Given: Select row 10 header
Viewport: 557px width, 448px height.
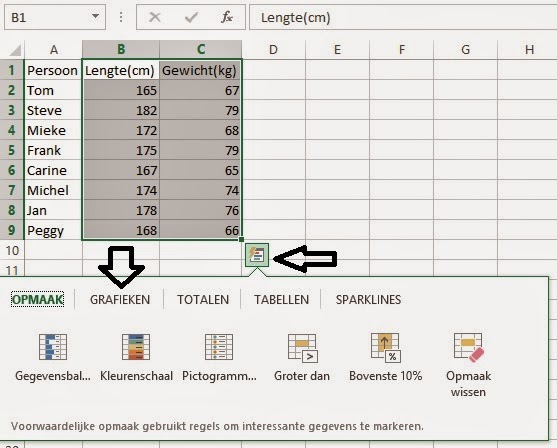Looking at the screenshot, I should click(12, 250).
